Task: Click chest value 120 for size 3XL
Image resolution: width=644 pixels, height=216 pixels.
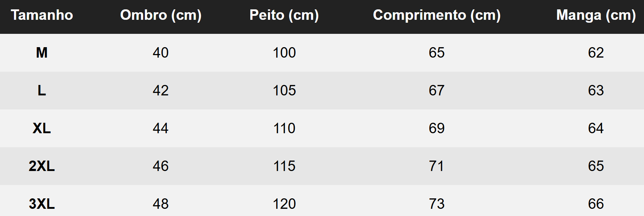Action: 284,204
